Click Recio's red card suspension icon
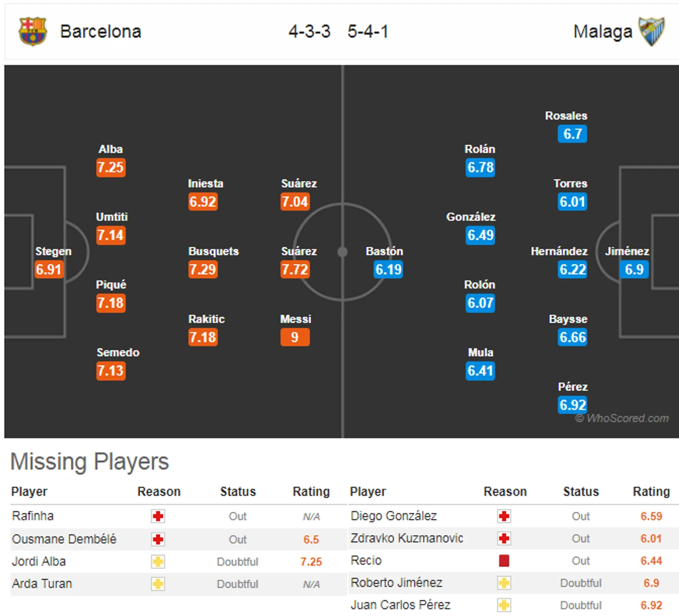Screen dimensions: 679x616 point(504,561)
